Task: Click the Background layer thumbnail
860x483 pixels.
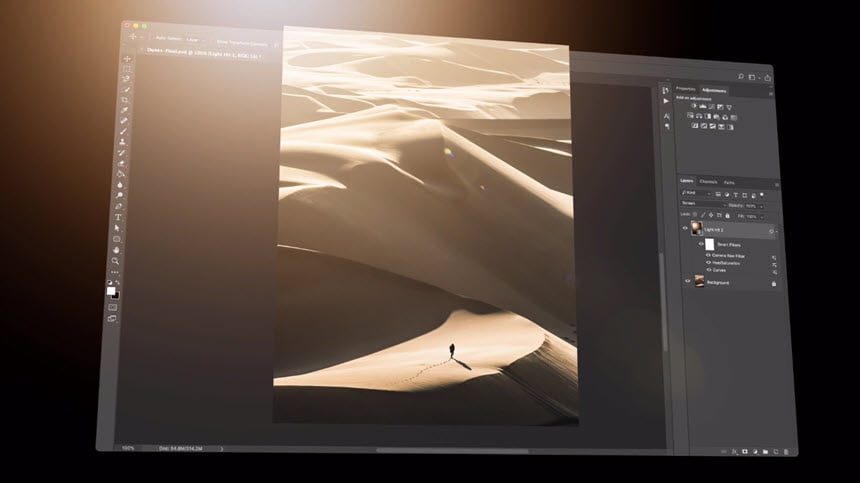Action: tap(699, 281)
